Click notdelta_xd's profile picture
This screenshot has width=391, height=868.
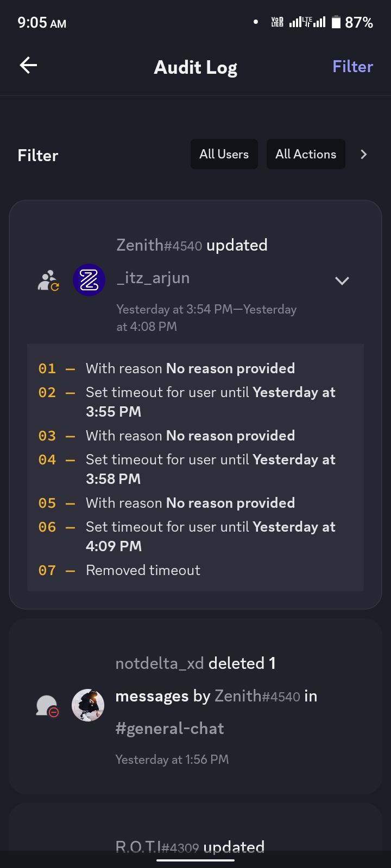[88, 704]
